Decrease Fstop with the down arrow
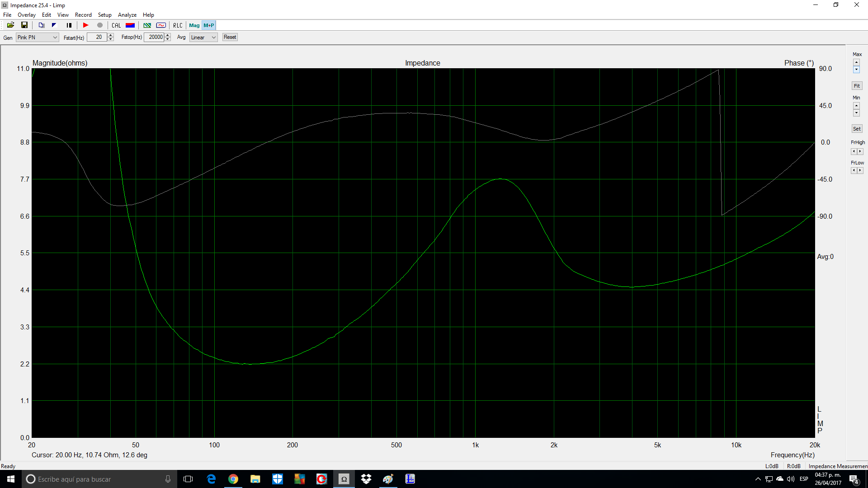868x488 pixels. 168,39
